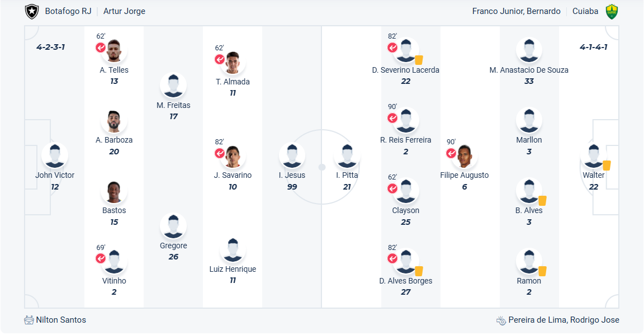Click B. Alves yellow card icon
The width and height of the screenshot is (644, 335).
coord(542,201)
